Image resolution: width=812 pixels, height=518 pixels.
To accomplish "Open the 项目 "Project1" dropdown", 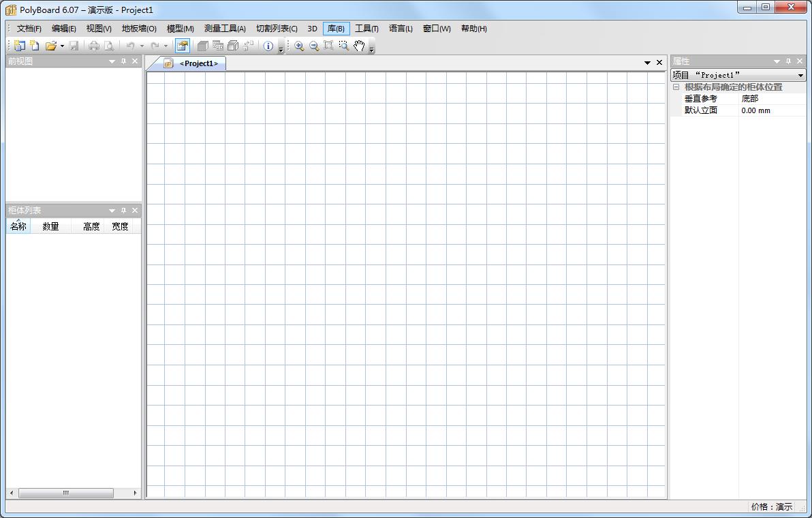I will (x=800, y=75).
